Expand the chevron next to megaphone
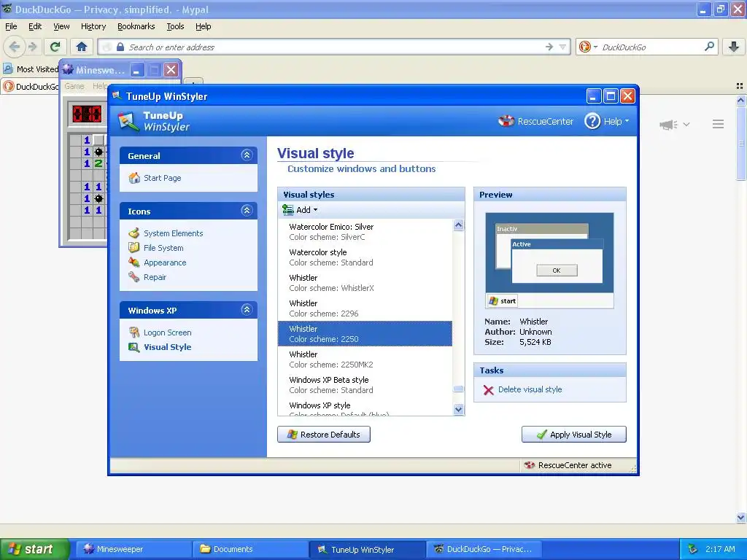Screen dimensions: 747x560 click(x=686, y=125)
